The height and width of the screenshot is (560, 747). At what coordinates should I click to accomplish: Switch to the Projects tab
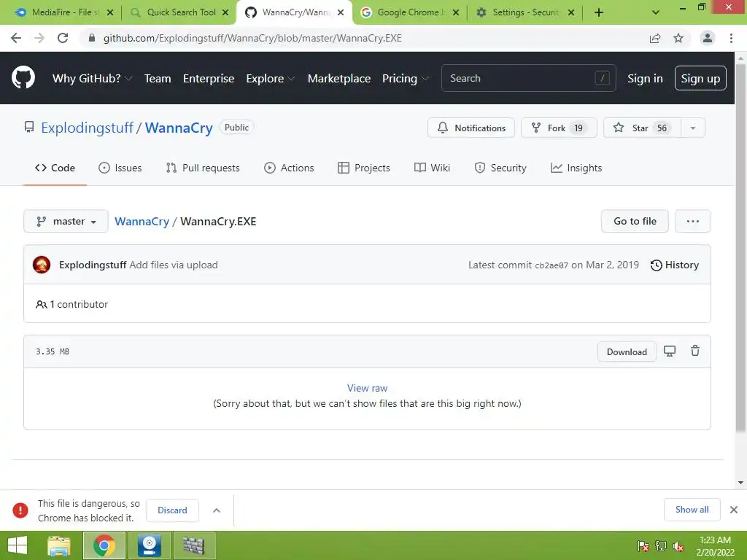coord(363,168)
